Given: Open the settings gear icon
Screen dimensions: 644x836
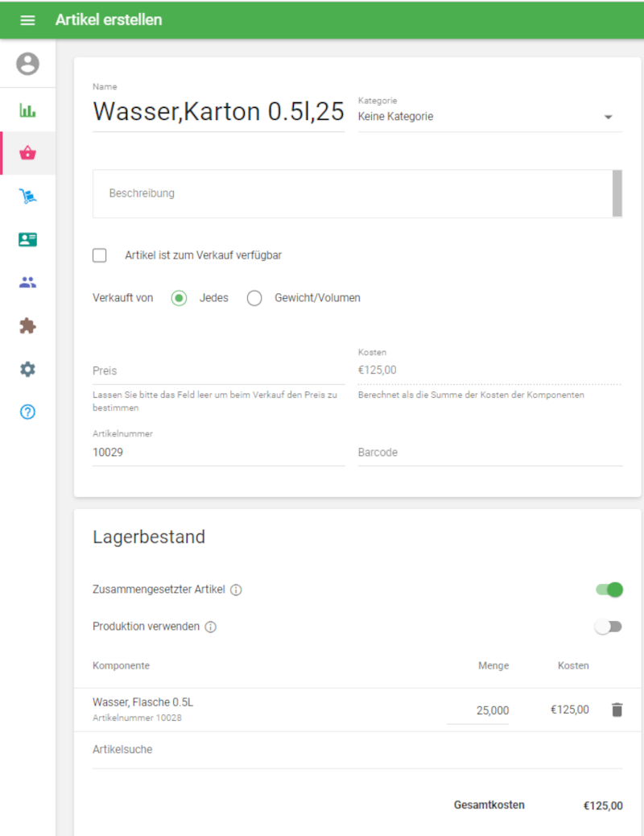Looking at the screenshot, I should coord(27,369).
